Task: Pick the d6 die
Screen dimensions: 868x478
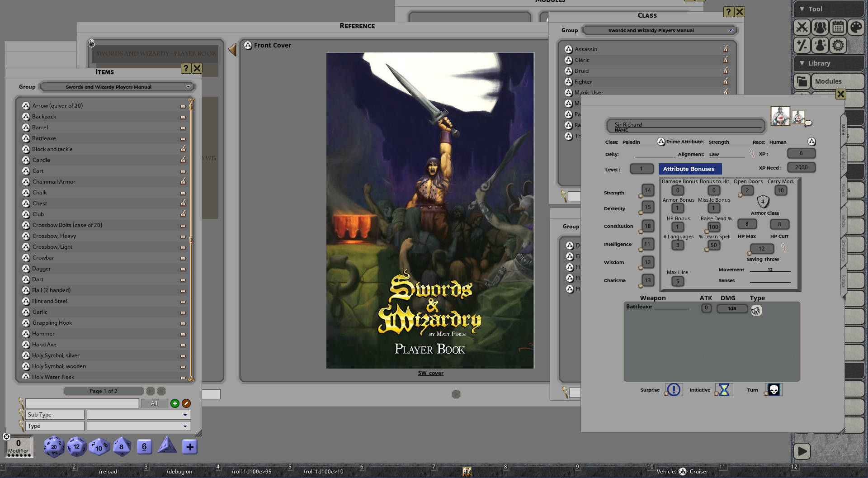Action: pyautogui.click(x=144, y=447)
